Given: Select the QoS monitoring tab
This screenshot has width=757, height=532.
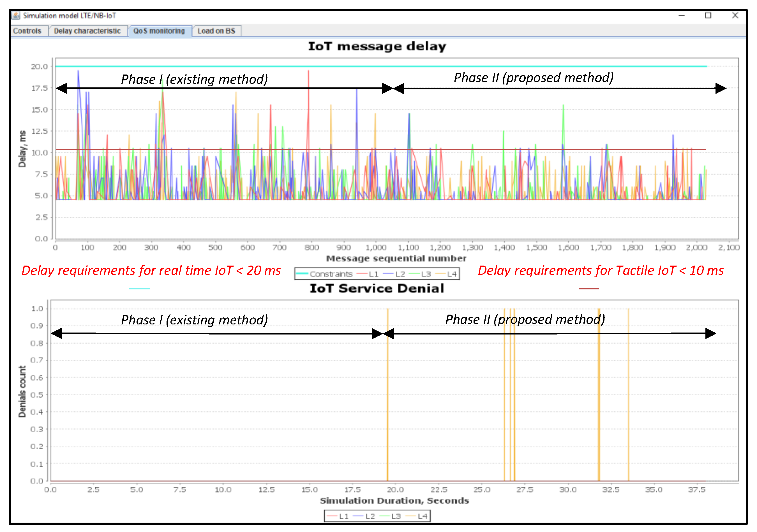Looking at the screenshot, I should [159, 31].
